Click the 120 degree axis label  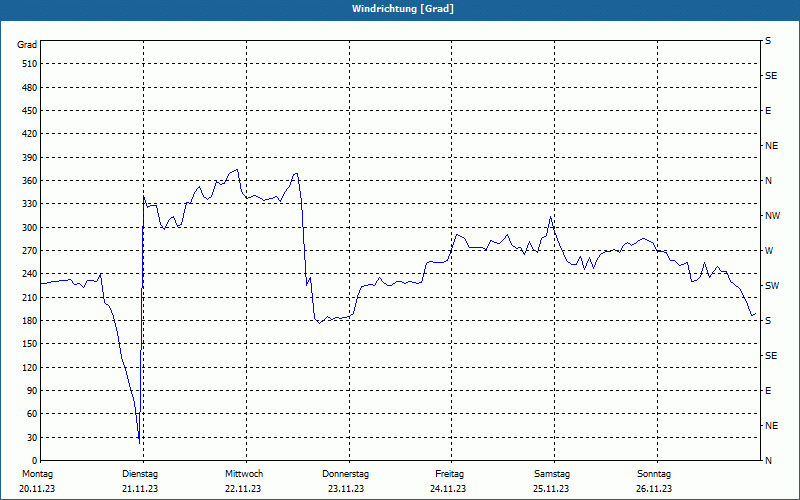coord(29,367)
